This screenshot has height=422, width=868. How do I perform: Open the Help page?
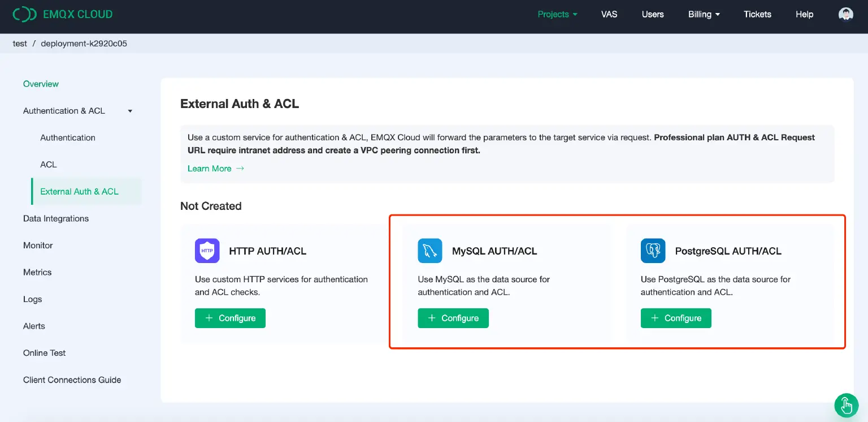coord(804,14)
